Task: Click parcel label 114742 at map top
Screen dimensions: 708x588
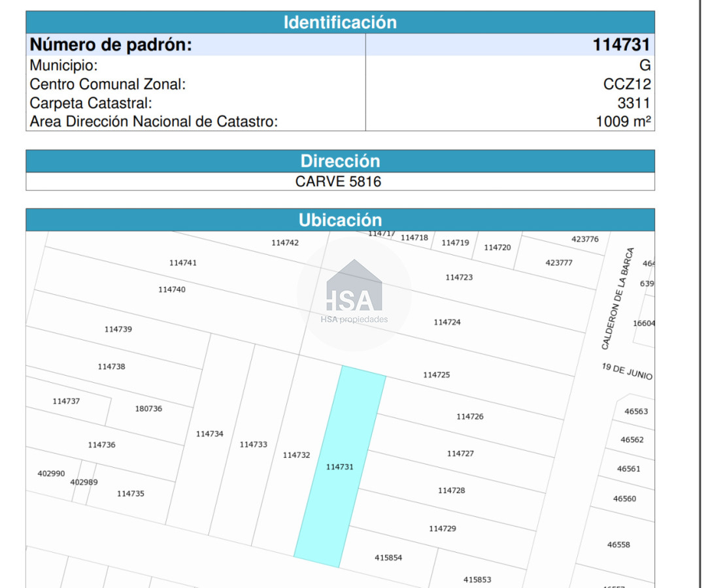Action: tap(284, 242)
